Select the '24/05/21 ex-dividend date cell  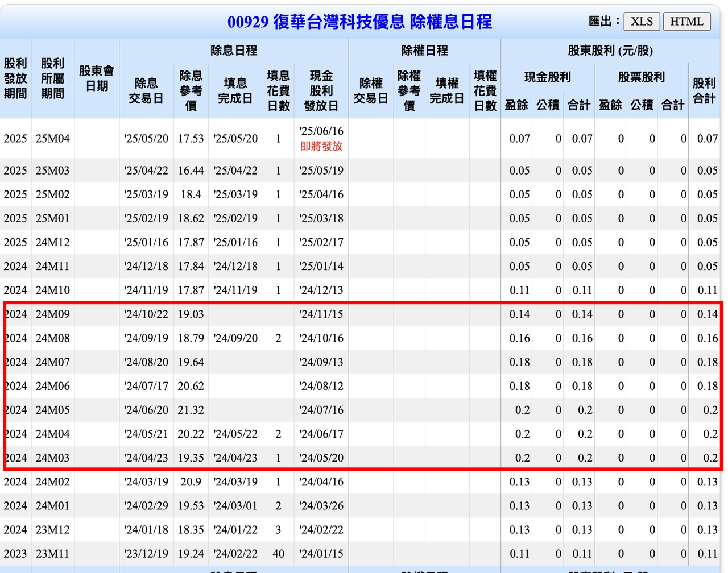[146, 434]
